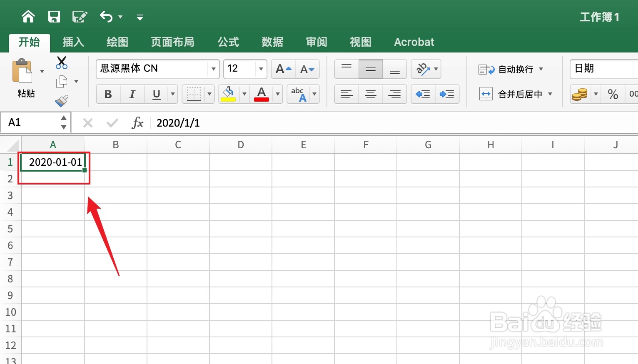Cancel formula entry X button
Image resolution: width=638 pixels, height=364 pixels.
click(88, 123)
